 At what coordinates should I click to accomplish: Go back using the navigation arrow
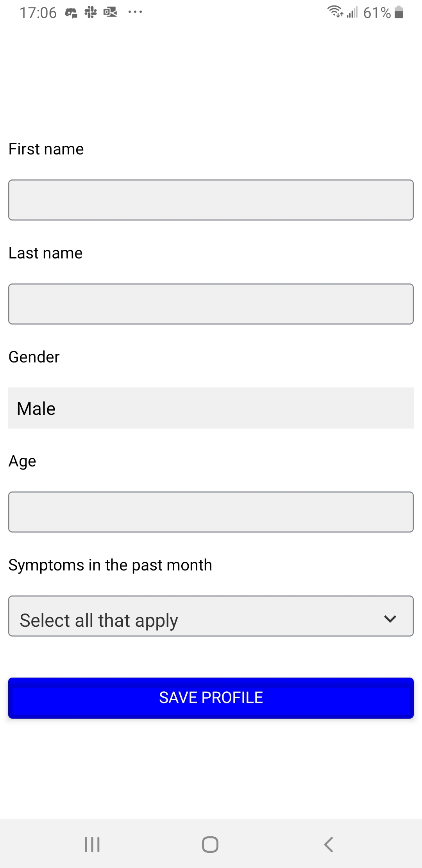coord(329,845)
